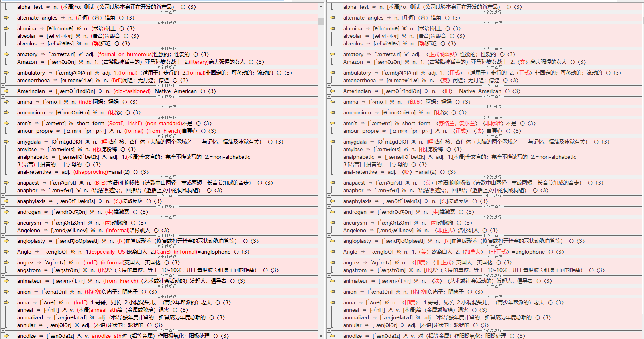Expand hidden lines above right pane 'anion'
The image size is (644, 339).
click(329, 286)
